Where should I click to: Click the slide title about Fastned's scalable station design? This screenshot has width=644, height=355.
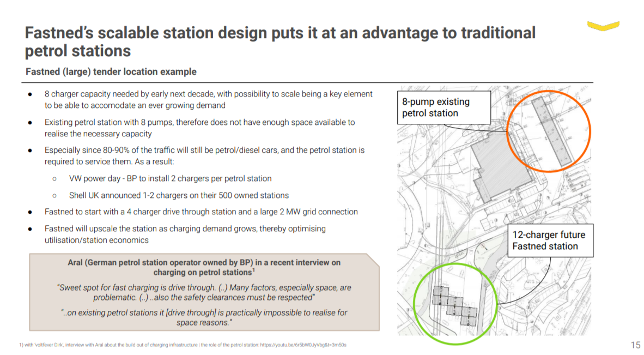tap(280, 42)
